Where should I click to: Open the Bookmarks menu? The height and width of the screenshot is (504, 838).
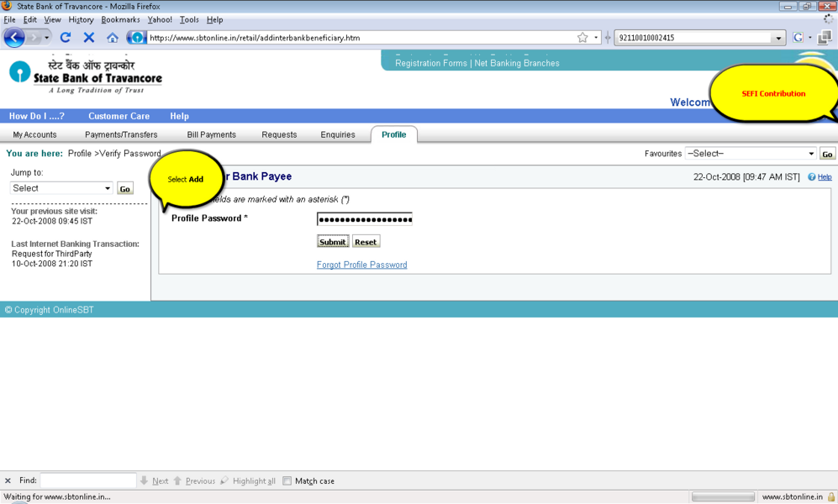pyautogui.click(x=120, y=19)
